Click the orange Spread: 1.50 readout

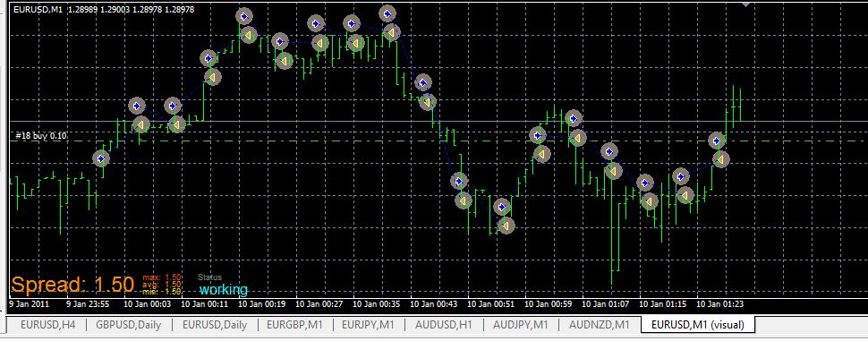[x=72, y=285]
